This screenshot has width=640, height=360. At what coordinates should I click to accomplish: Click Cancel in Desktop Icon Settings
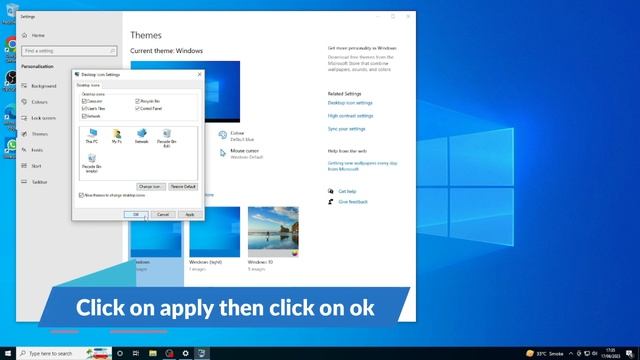(x=163, y=214)
